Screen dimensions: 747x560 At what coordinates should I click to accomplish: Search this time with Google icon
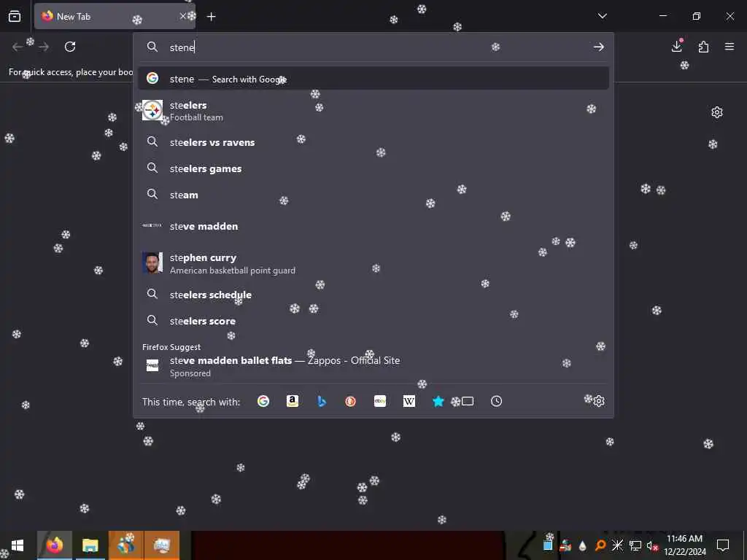pos(263,402)
